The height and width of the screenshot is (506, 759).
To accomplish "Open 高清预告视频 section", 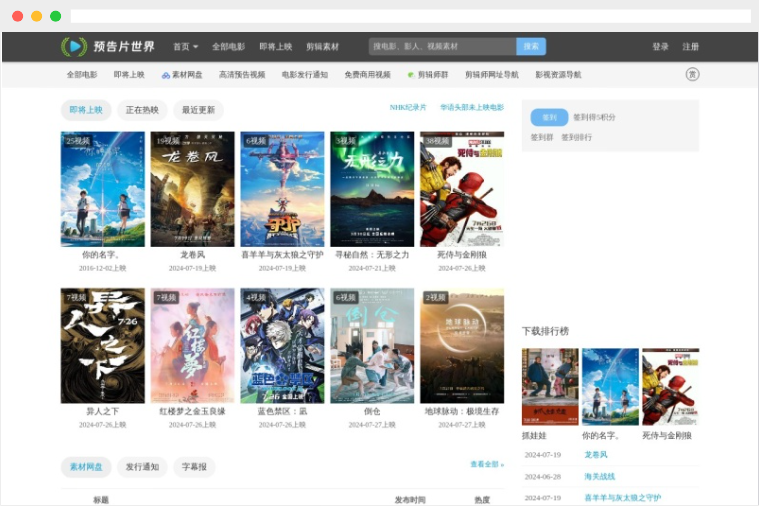I will point(242,75).
